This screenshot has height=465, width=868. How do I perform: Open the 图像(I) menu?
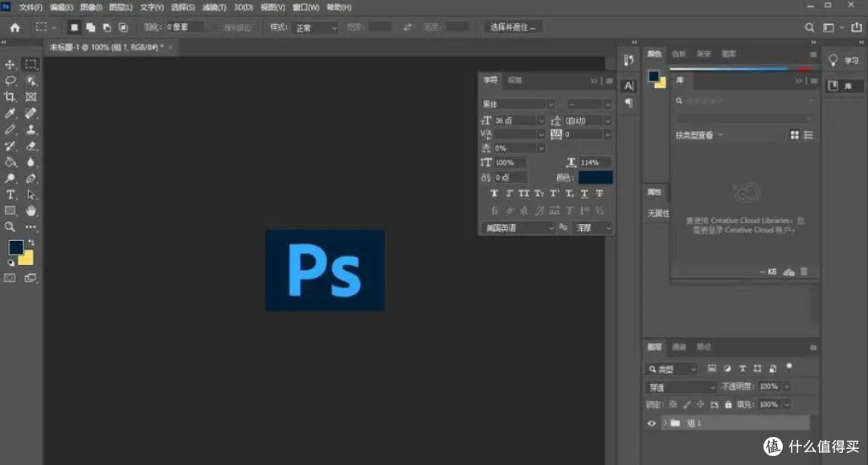[91, 7]
